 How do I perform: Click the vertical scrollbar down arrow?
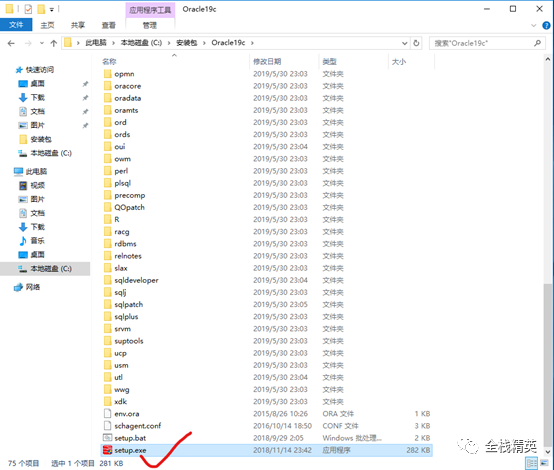pyautogui.click(x=548, y=452)
